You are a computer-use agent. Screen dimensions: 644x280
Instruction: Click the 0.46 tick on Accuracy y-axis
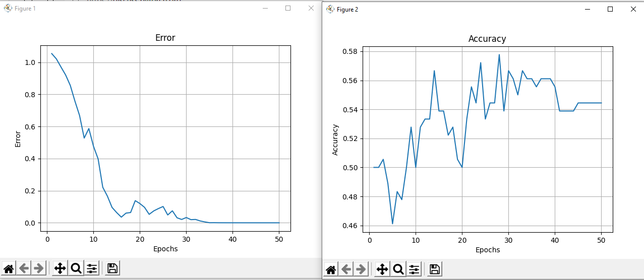350,226
